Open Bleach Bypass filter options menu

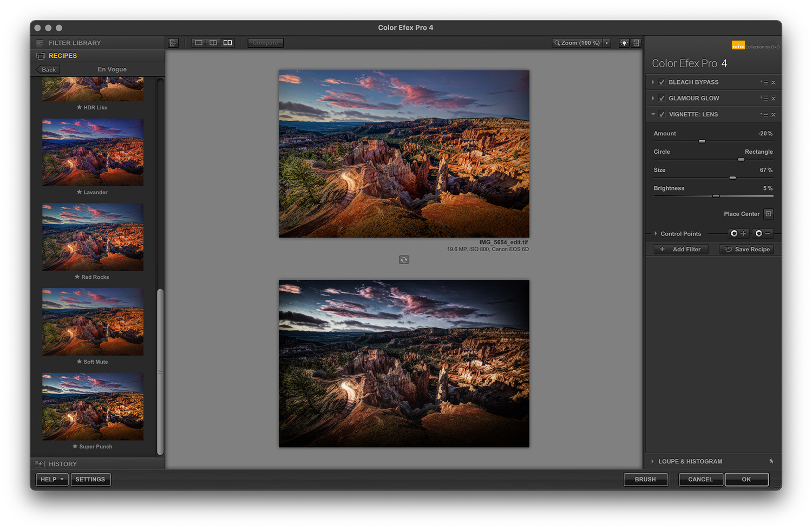point(764,82)
